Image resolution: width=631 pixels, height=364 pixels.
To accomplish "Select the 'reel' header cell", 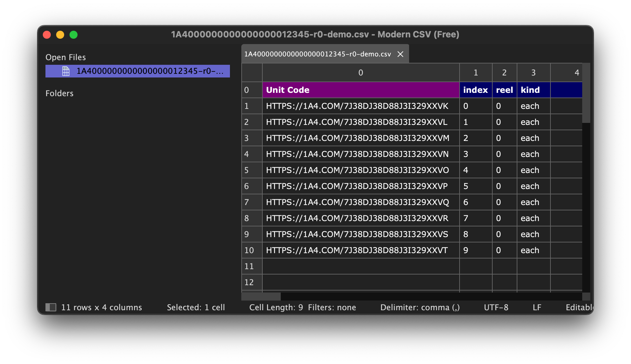I will point(504,90).
